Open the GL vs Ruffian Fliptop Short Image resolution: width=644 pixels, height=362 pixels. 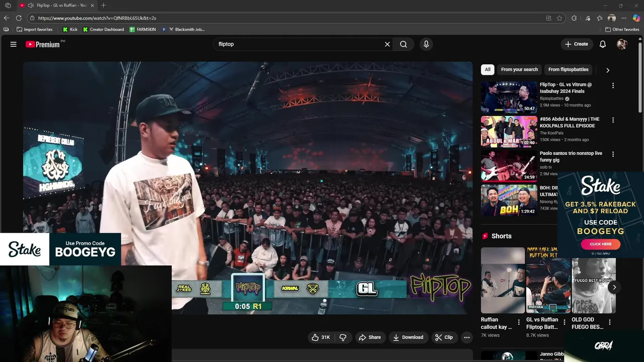tap(548, 280)
